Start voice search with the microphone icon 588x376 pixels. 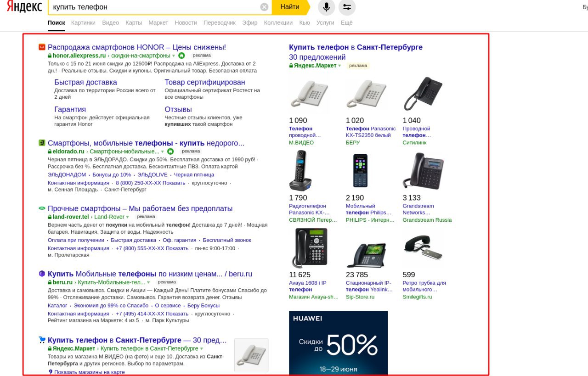pos(327,7)
